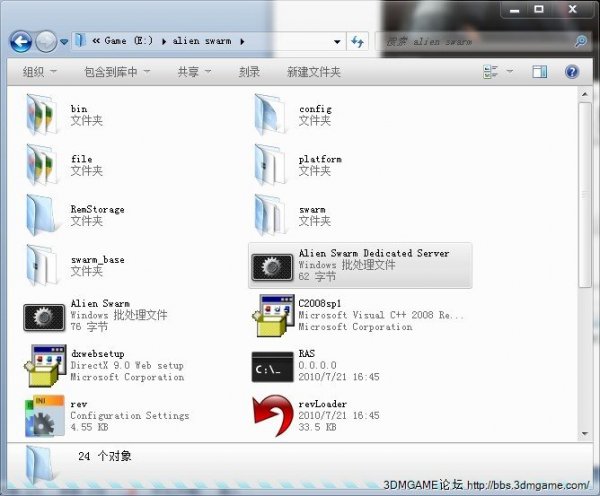Click the revLoader name label
Viewport: 600px width, 496px height.
coord(323,404)
